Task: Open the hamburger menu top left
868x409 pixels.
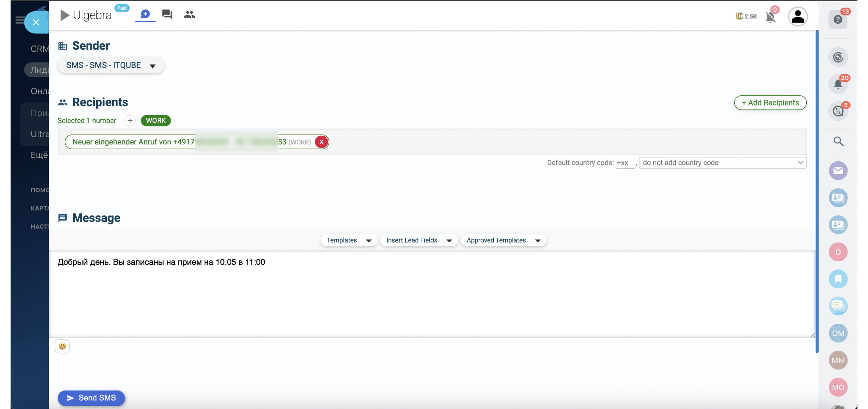Action: (x=20, y=20)
